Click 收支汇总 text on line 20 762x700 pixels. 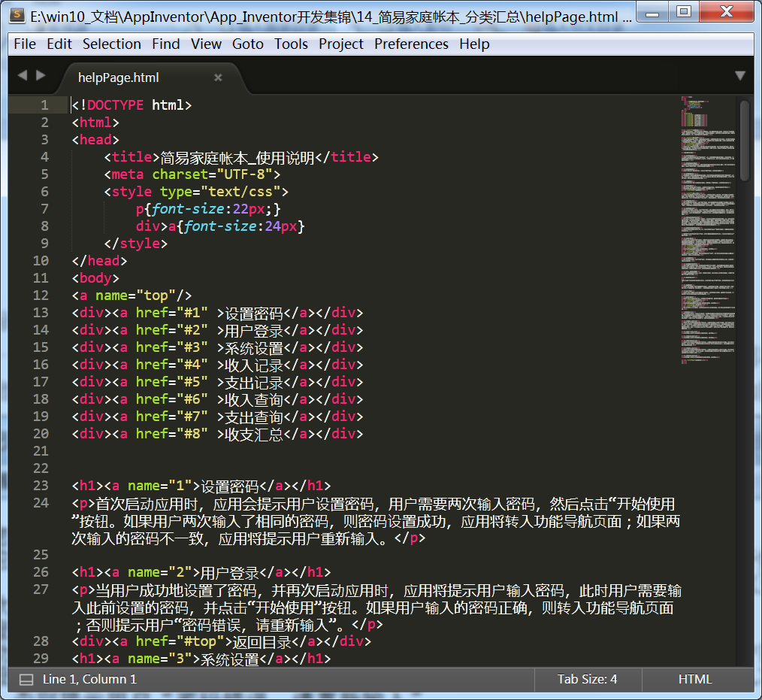[x=254, y=434]
